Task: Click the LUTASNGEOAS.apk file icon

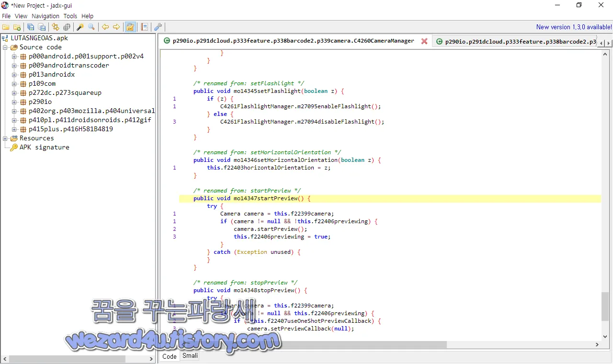Action: tap(5, 38)
